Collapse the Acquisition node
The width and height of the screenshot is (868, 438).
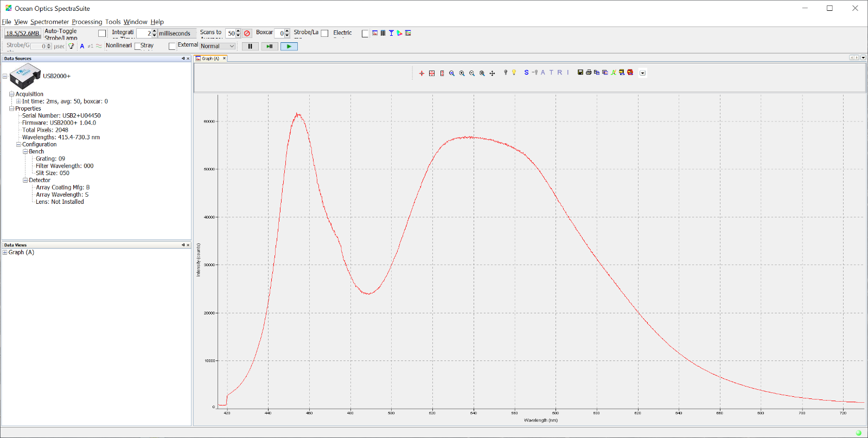(11, 94)
